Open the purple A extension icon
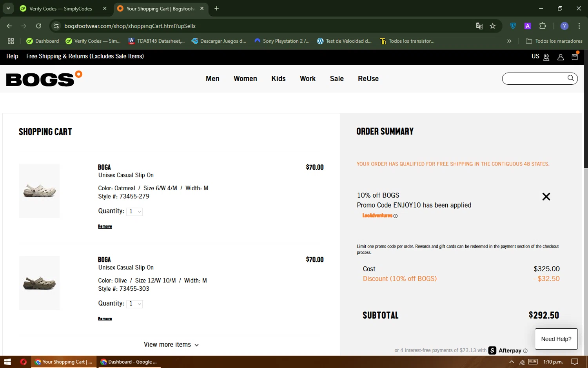The height and width of the screenshot is (368, 588). pos(528,26)
